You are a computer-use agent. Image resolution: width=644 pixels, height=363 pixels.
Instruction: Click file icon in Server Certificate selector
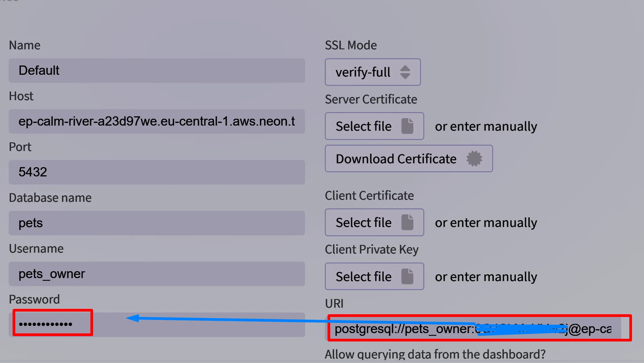tap(407, 126)
